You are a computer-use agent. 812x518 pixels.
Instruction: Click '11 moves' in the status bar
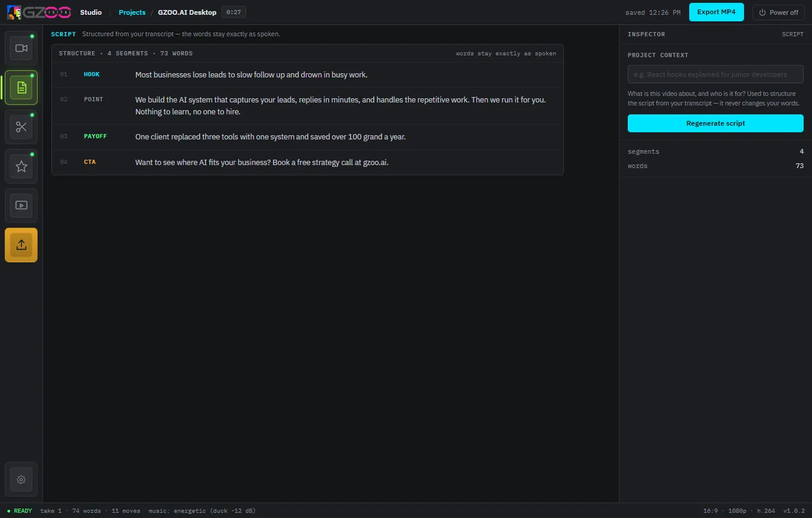point(126,511)
